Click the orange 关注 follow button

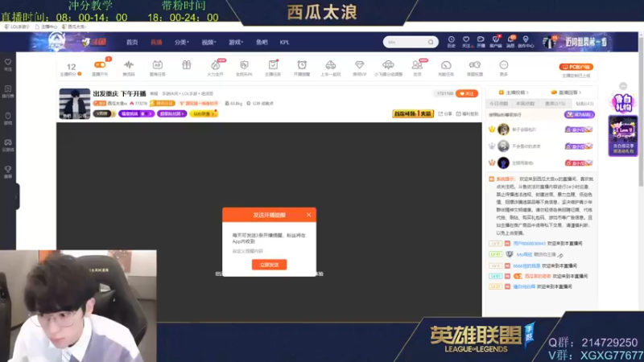pos(467,93)
